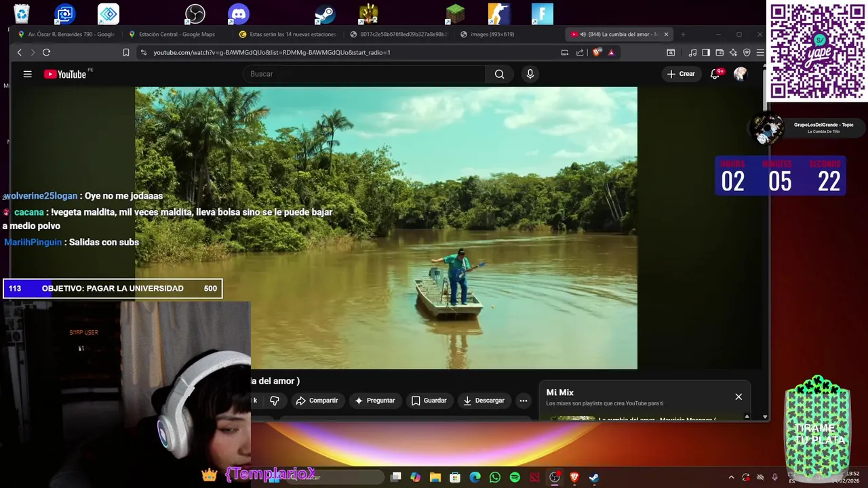Open Brave Rewards triangle icon
Viewport: 868px width, 488px height.
pyautogui.click(x=611, y=52)
